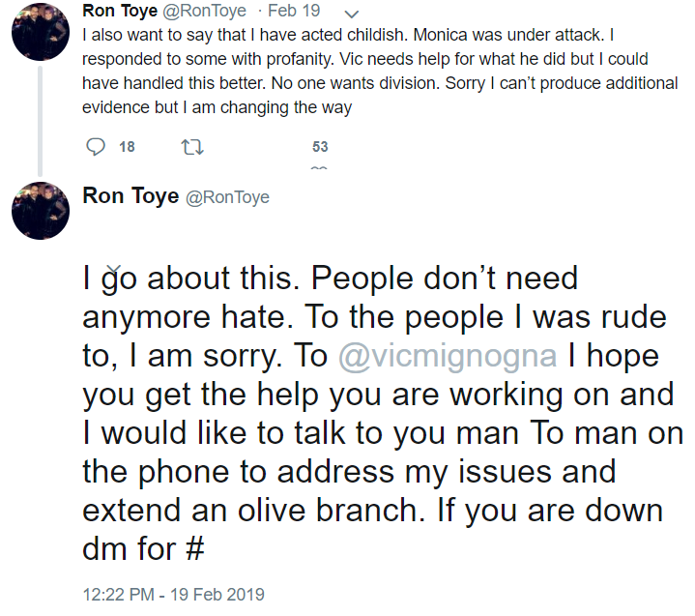Expand the chevron menu beside Feb 19
Image resolution: width=695 pixels, height=616 pixels.
(x=352, y=15)
